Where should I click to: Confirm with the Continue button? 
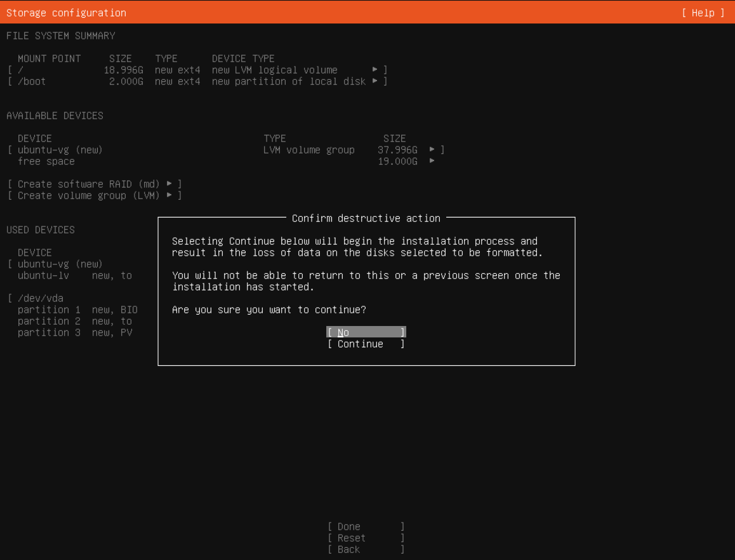[x=366, y=344]
